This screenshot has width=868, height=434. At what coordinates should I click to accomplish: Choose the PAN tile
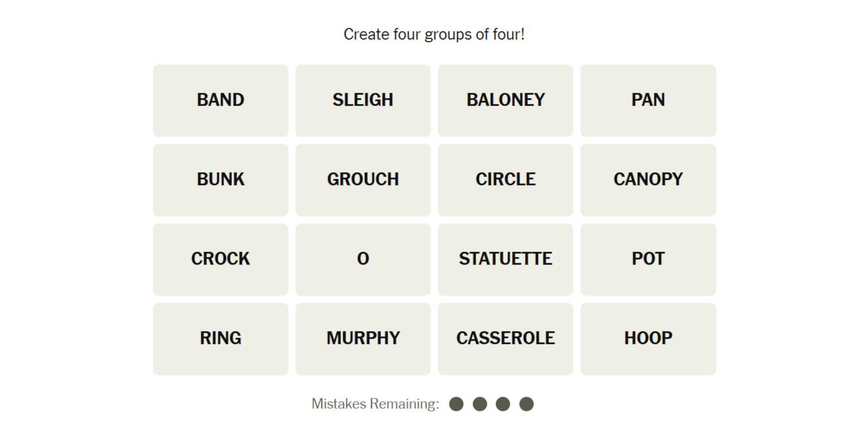pos(648,100)
